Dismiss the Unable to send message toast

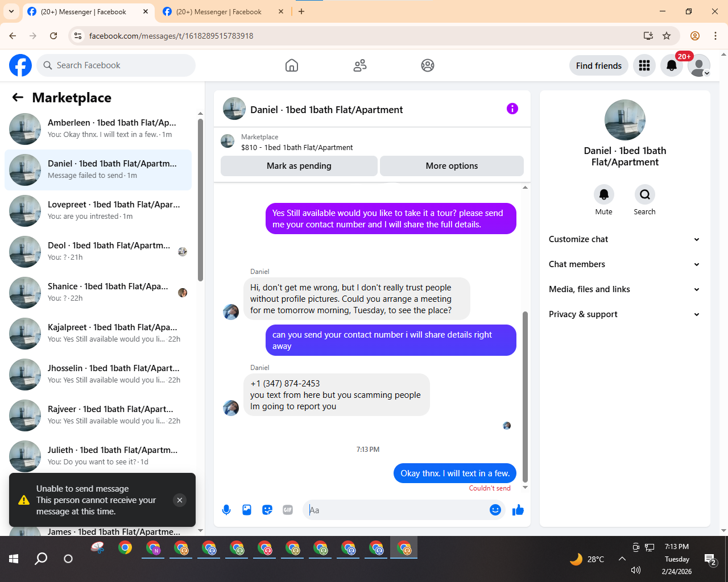(180, 500)
